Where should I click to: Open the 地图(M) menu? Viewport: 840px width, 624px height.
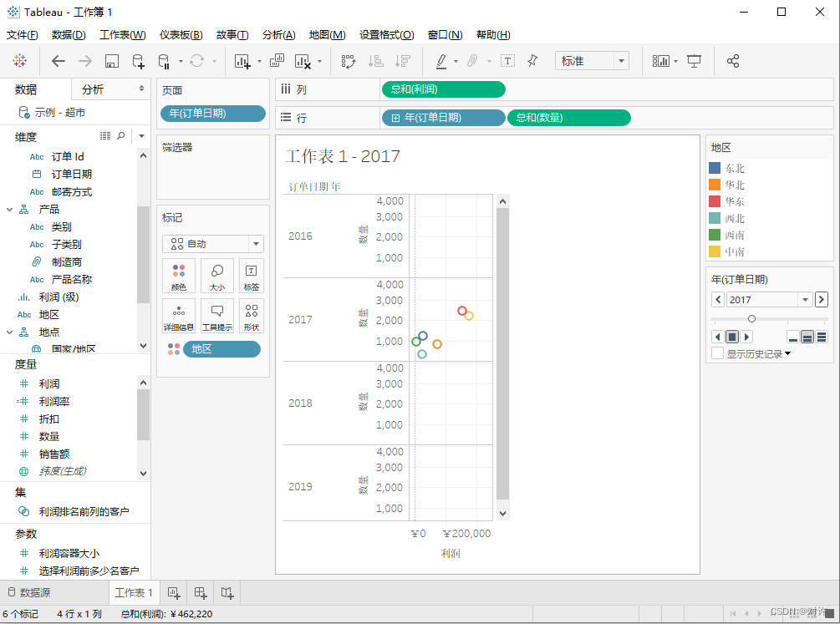pos(328,35)
